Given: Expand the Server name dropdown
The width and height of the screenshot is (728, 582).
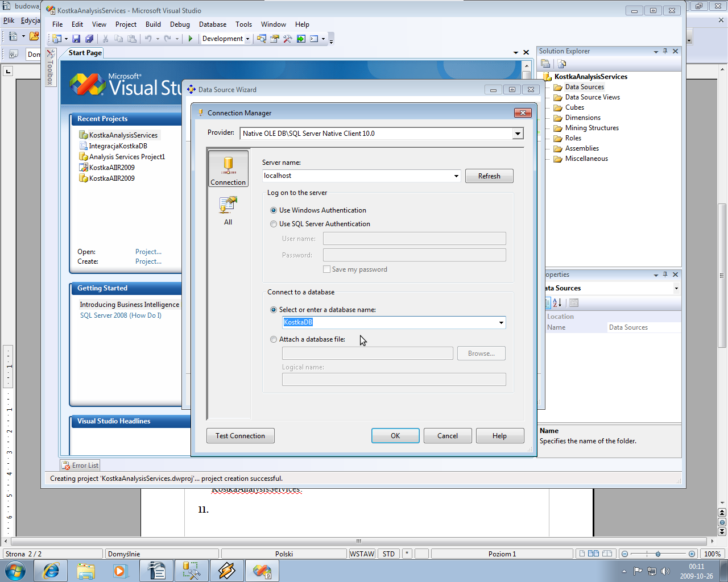Looking at the screenshot, I should (x=456, y=176).
